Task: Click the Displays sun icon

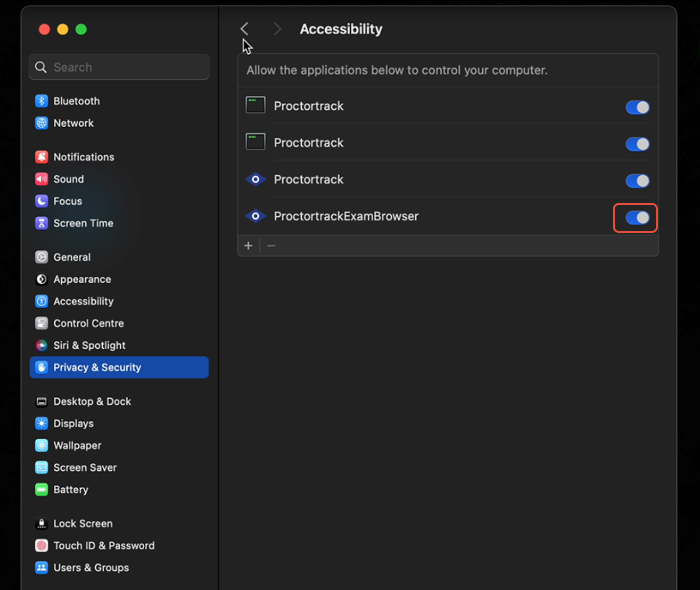Action: coord(42,423)
